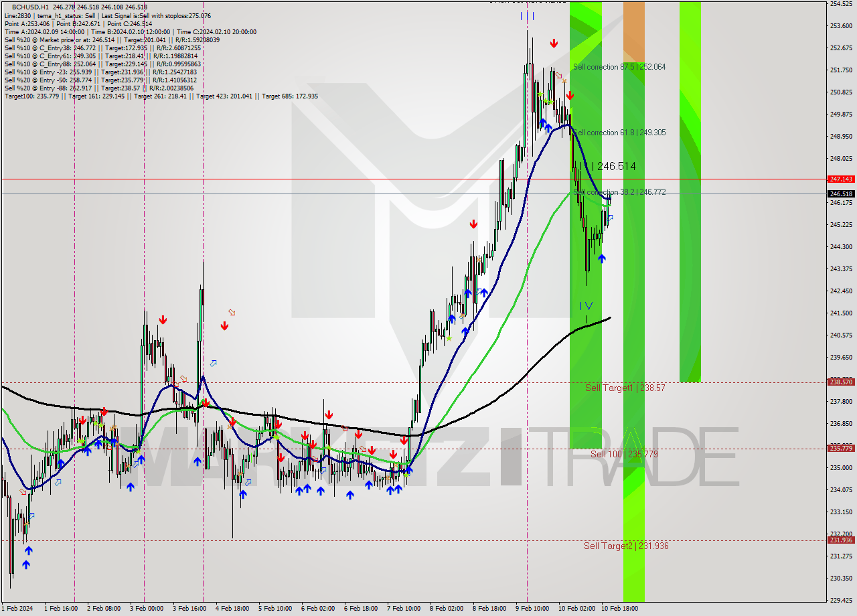
Task: Click the red 231.936 price tag on axis
Action: click(x=841, y=540)
